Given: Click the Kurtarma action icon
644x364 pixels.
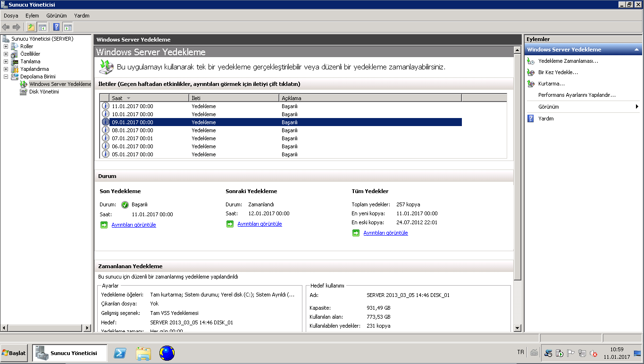Looking at the screenshot, I should pyautogui.click(x=531, y=84).
